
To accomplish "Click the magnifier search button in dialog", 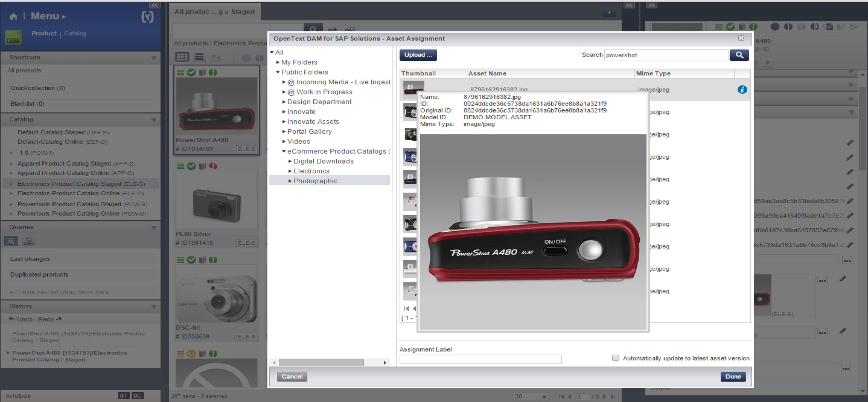I will tap(739, 55).
